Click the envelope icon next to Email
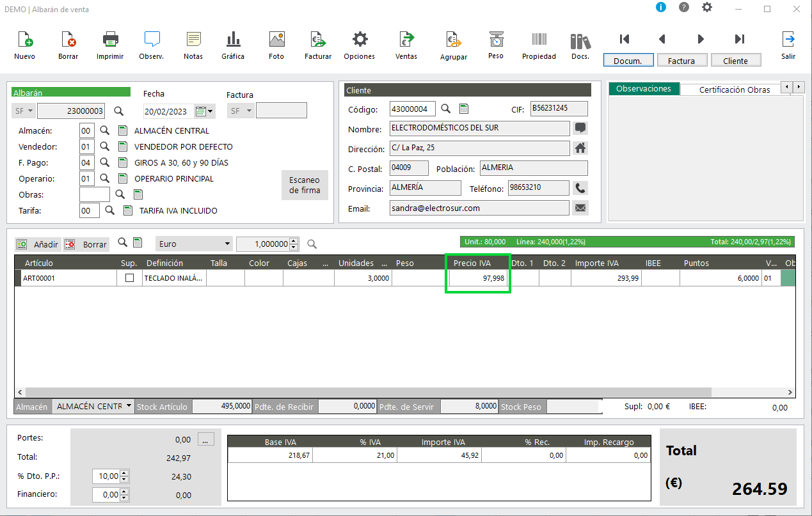 pyautogui.click(x=580, y=208)
